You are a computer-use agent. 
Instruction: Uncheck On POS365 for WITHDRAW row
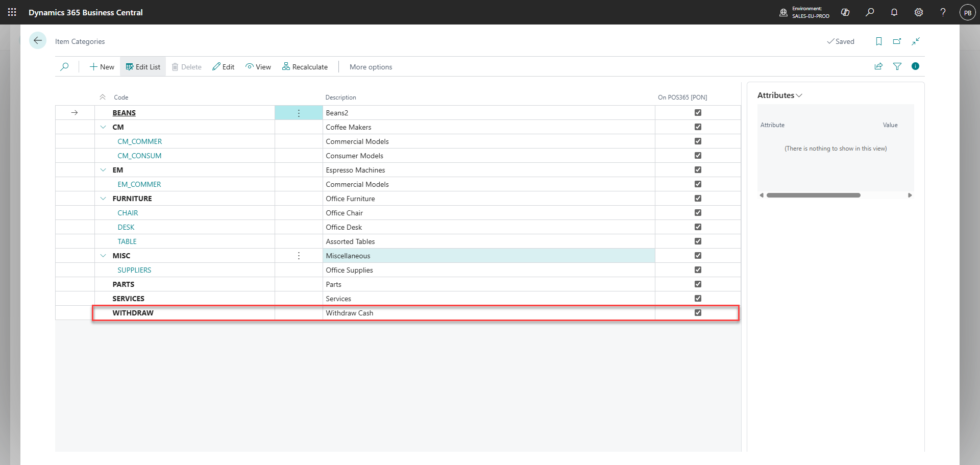(698, 313)
